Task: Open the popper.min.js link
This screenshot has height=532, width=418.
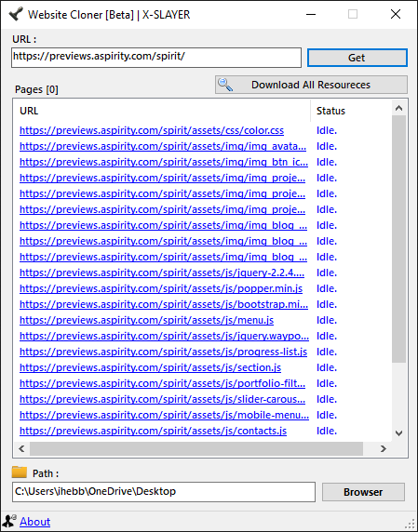Action: (x=161, y=288)
